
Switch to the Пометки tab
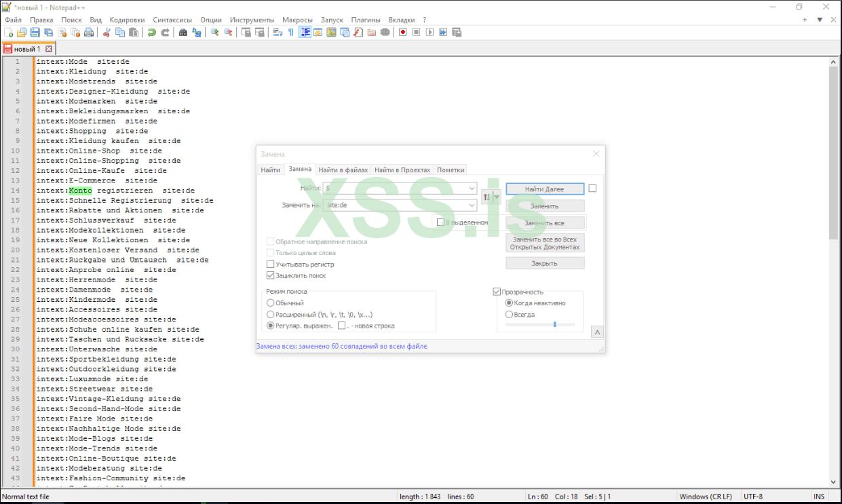point(451,170)
